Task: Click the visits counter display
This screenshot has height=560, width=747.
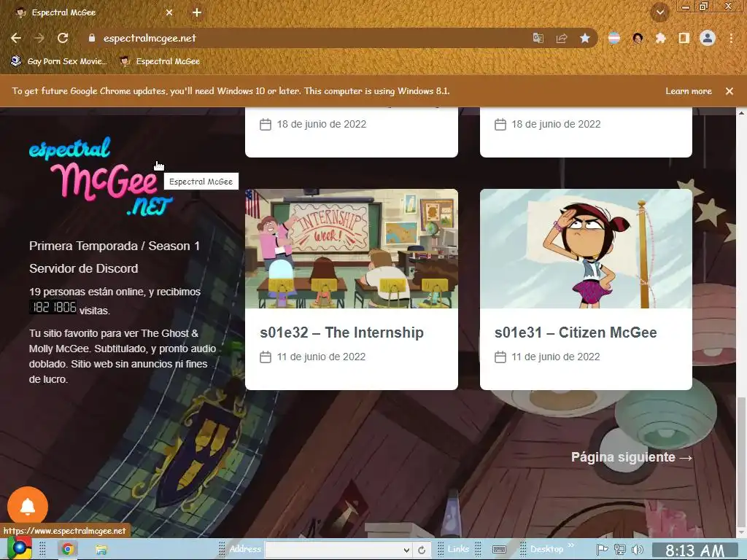Action: pos(53,307)
